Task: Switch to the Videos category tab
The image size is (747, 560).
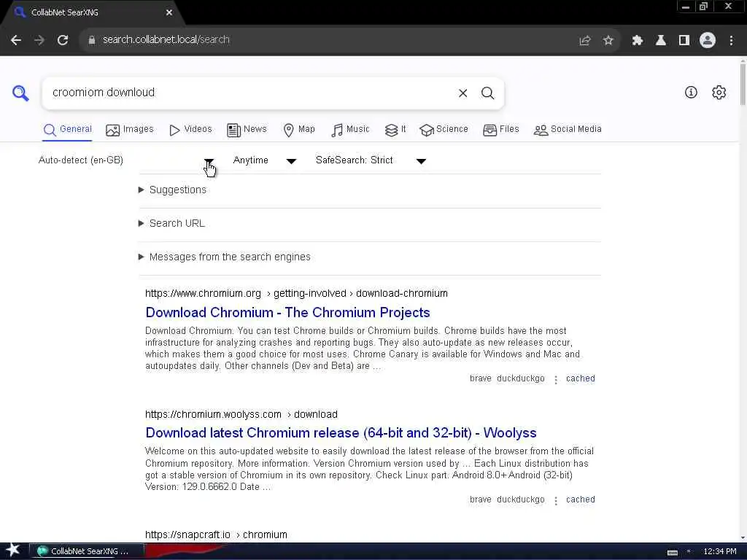Action: tap(190, 130)
